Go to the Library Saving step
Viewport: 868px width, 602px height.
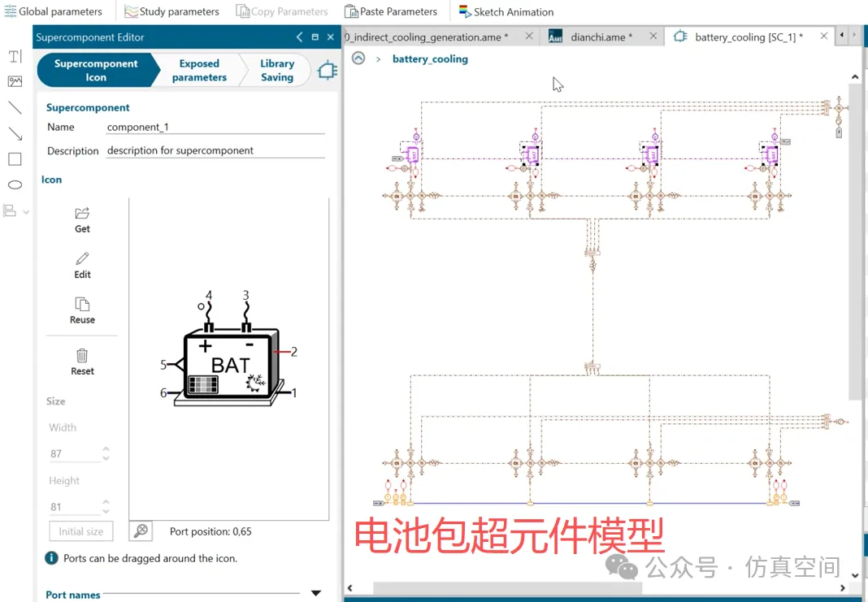[276, 71]
